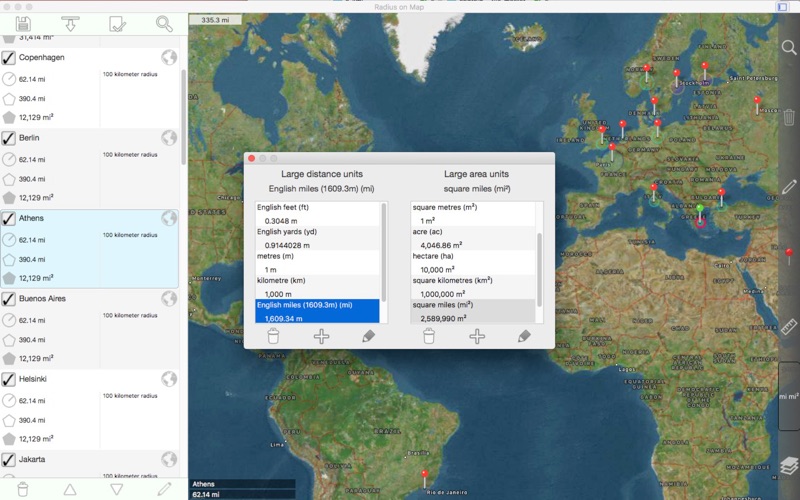Delete selected distance unit with trash icon
The image size is (800, 500).
tap(273, 336)
